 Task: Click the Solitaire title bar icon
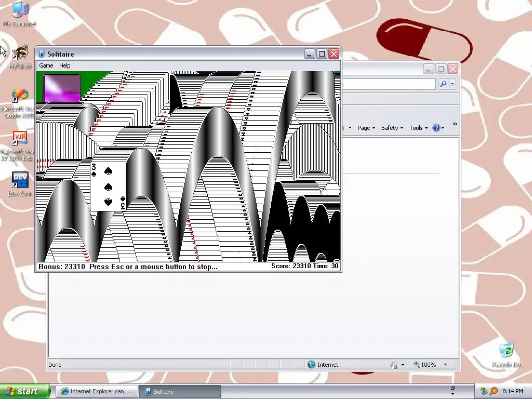click(x=42, y=54)
